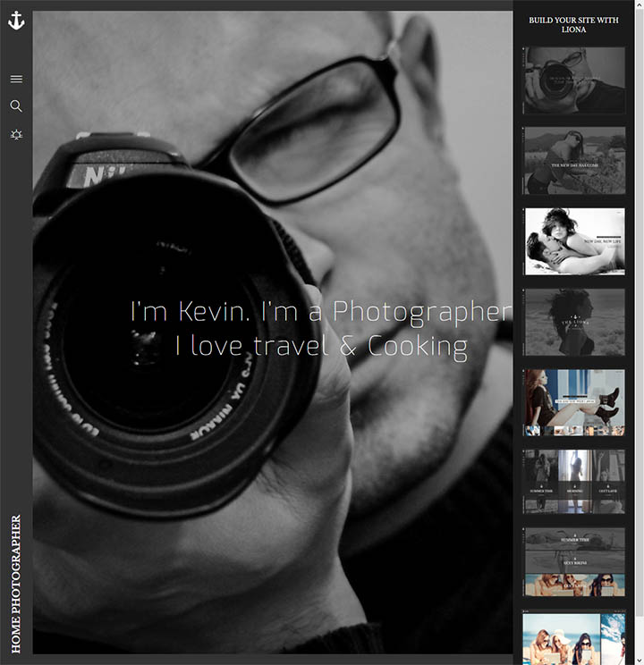Click the BUILD YOUR SITE WITH LIONA heading
Image resolution: width=644 pixels, height=665 pixels.
573,25
